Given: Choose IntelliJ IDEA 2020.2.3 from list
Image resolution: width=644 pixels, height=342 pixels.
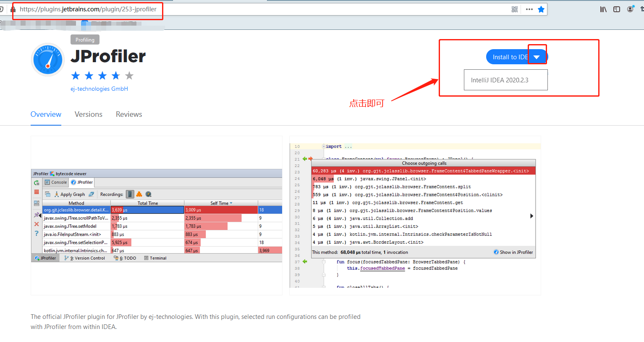Looking at the screenshot, I should 506,80.
